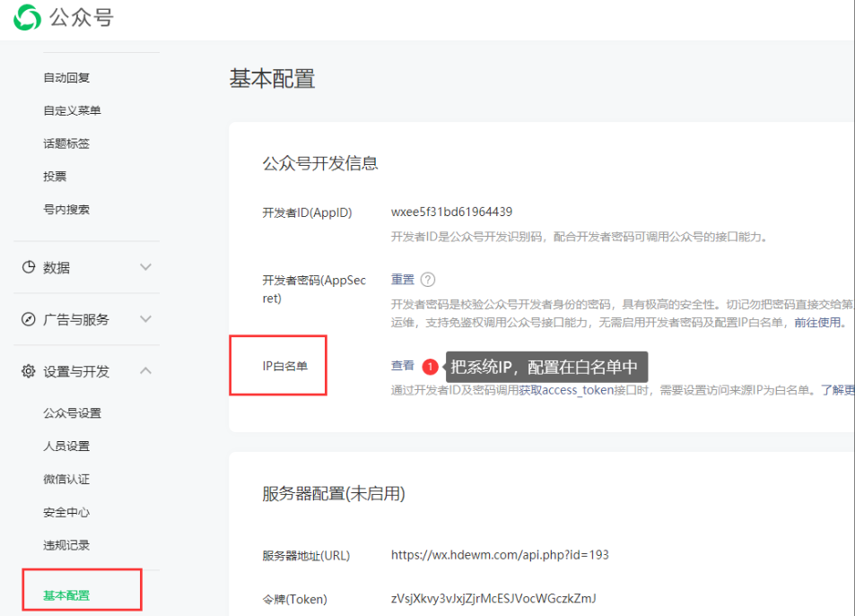Click 查看 link for IP白名单
855x616 pixels.
(x=403, y=366)
